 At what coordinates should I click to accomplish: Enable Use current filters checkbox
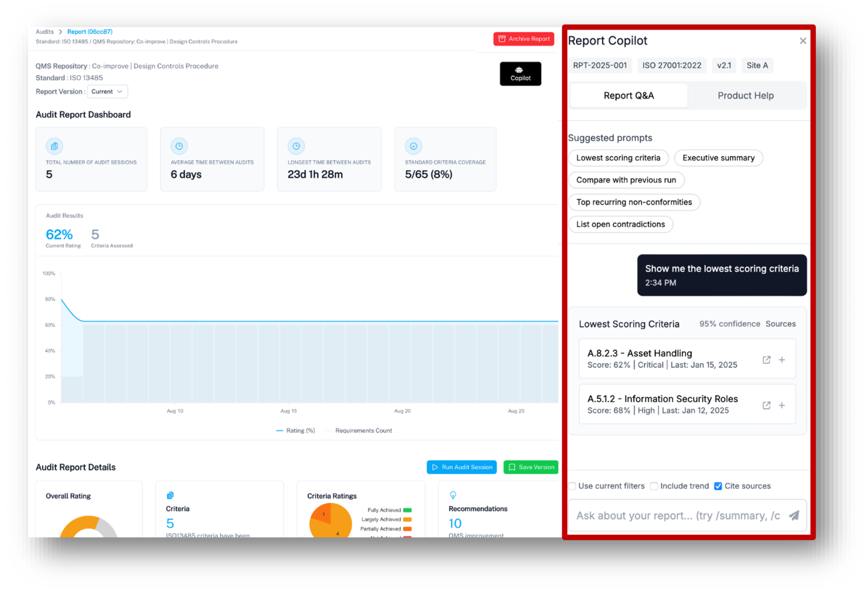click(572, 486)
